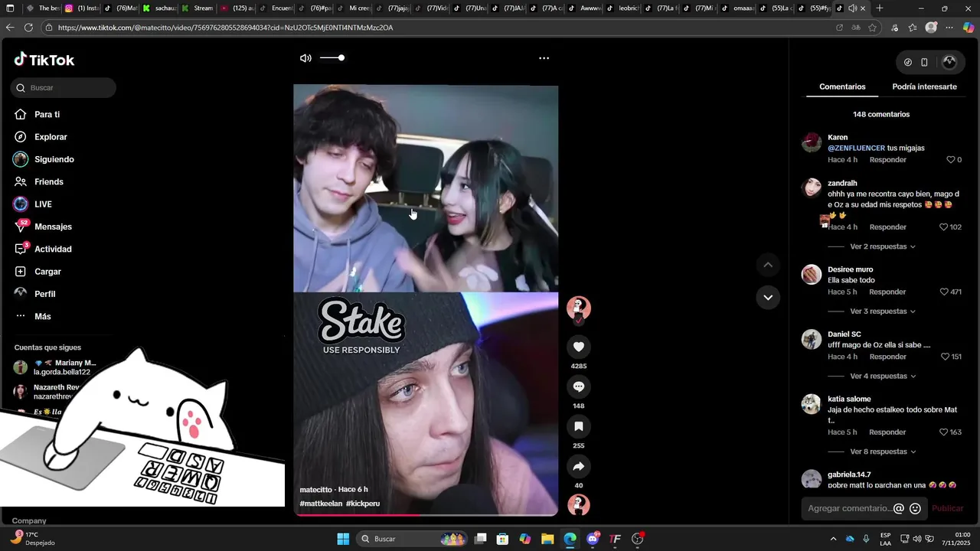The width and height of the screenshot is (980, 551).
Task: Go to the next video with down arrow
Action: click(x=768, y=297)
